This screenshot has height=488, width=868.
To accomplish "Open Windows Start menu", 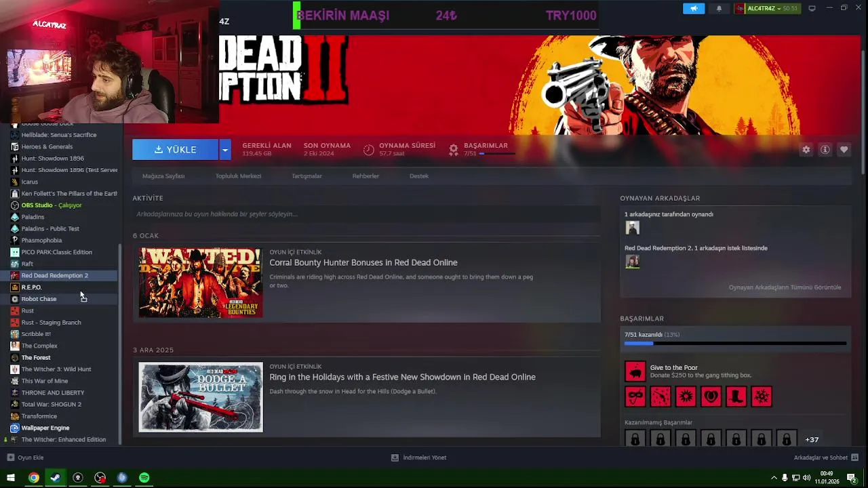I will tap(11, 478).
